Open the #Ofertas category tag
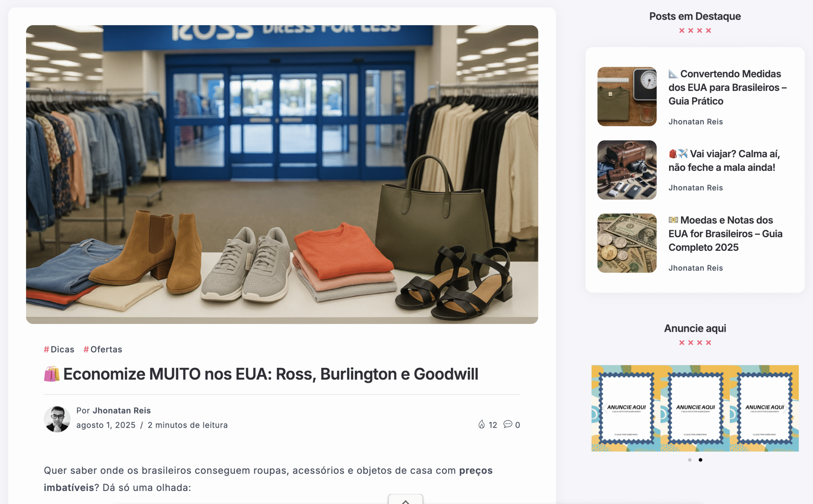This screenshot has height=504, width=813. [x=103, y=349]
